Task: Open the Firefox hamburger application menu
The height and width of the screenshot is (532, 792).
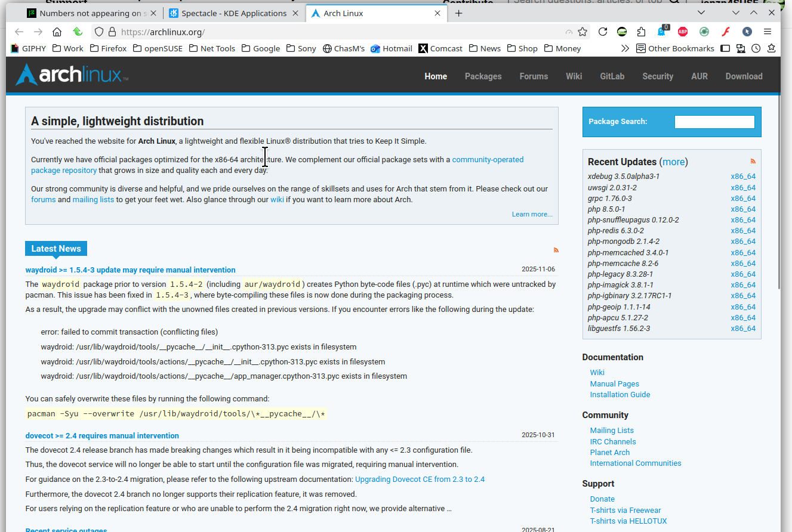Action: (768, 32)
